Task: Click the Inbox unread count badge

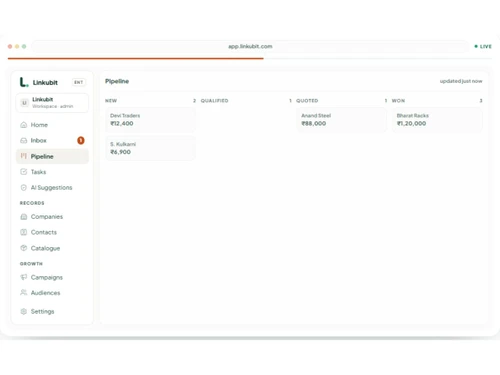Action: [x=81, y=141]
